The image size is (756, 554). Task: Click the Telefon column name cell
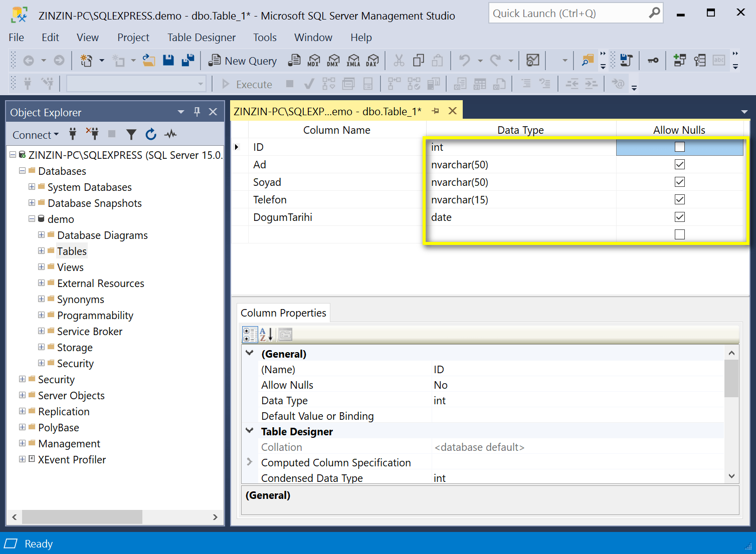tap(337, 199)
